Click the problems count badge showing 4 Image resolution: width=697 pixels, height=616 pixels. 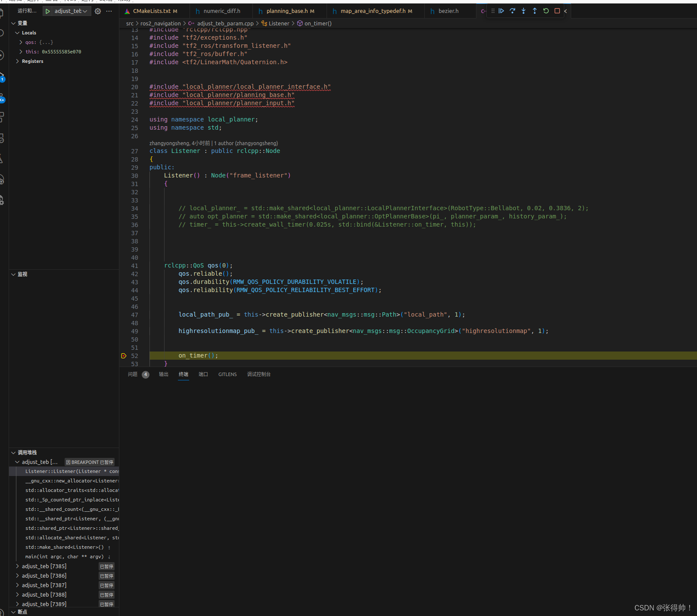146,374
